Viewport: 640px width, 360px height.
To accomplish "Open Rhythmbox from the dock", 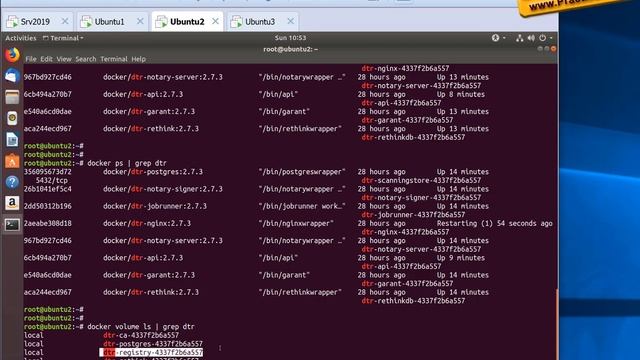I will pos(12,118).
